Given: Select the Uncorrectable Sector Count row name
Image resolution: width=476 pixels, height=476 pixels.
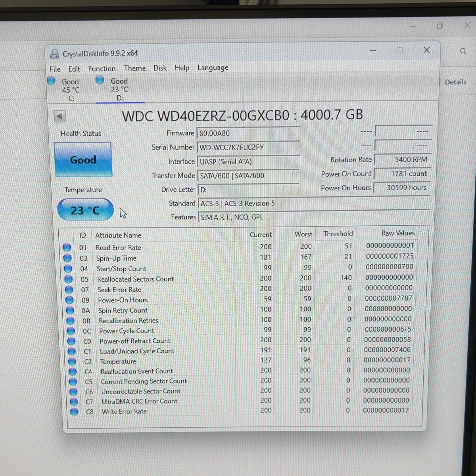Looking at the screenshot, I should (141, 392).
